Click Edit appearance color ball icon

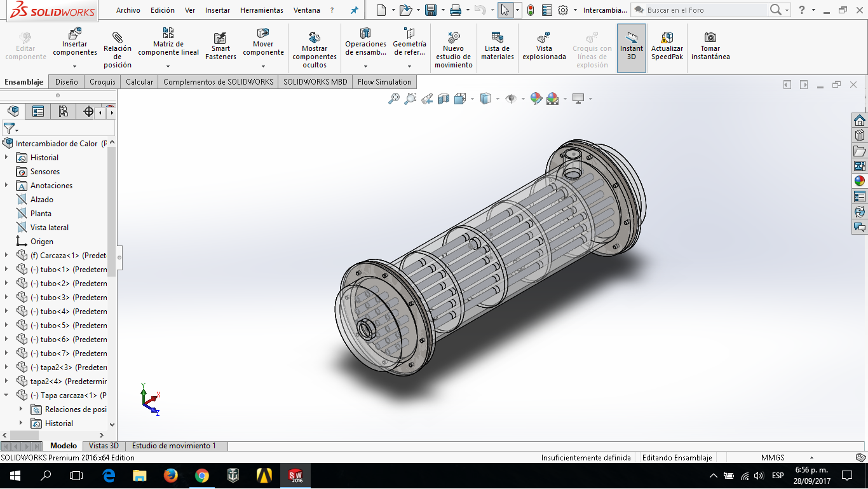point(536,99)
